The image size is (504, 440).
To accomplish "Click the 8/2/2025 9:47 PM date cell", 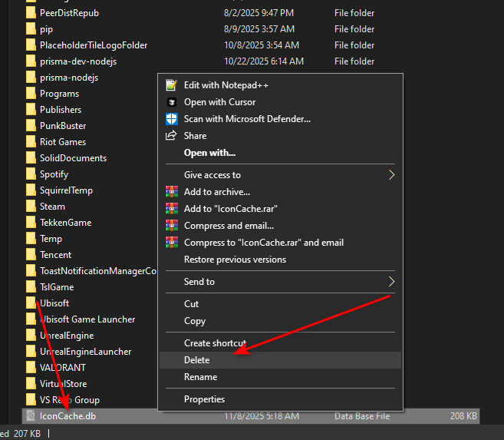I will 259,13.
